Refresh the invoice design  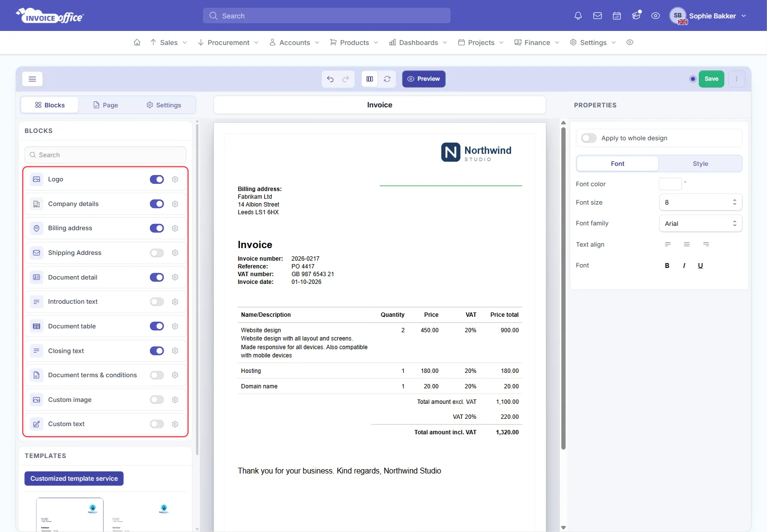387,79
